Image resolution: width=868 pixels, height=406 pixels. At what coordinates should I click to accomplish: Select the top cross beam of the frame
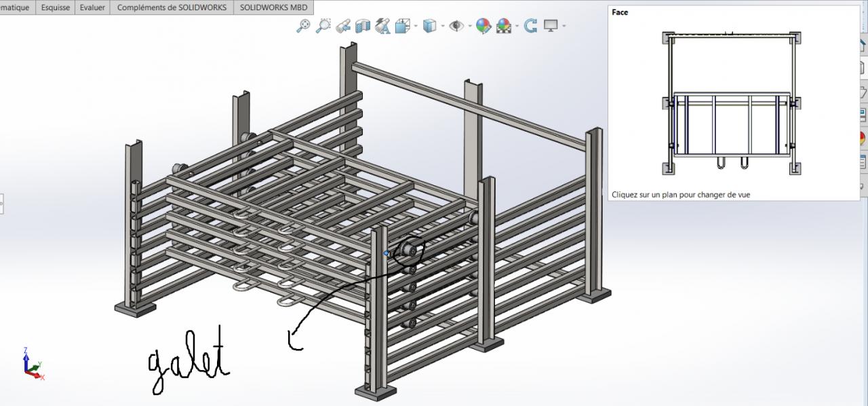(x=468, y=105)
